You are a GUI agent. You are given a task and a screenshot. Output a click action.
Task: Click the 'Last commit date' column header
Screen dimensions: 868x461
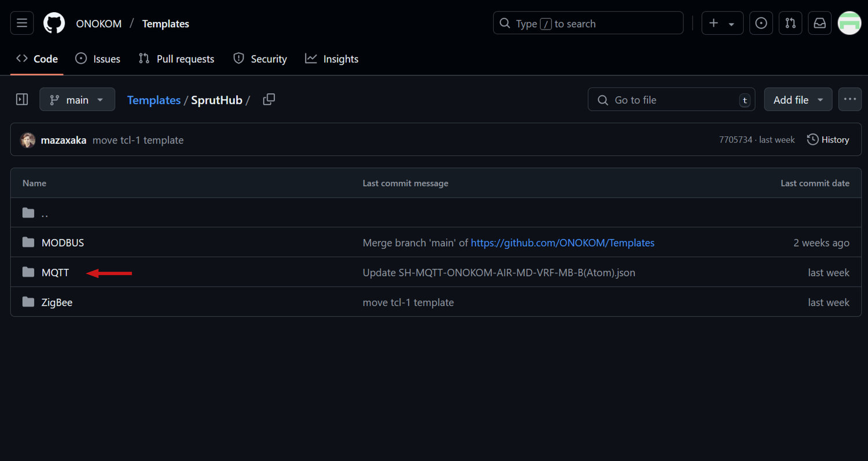[815, 183]
